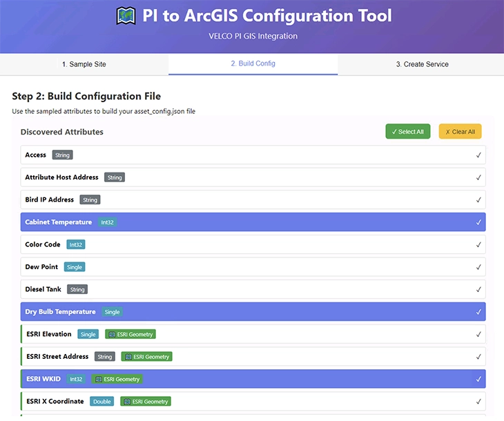The image size is (504, 421).
Task: Click the Int32 badge beside Color Code
Action: (x=76, y=244)
